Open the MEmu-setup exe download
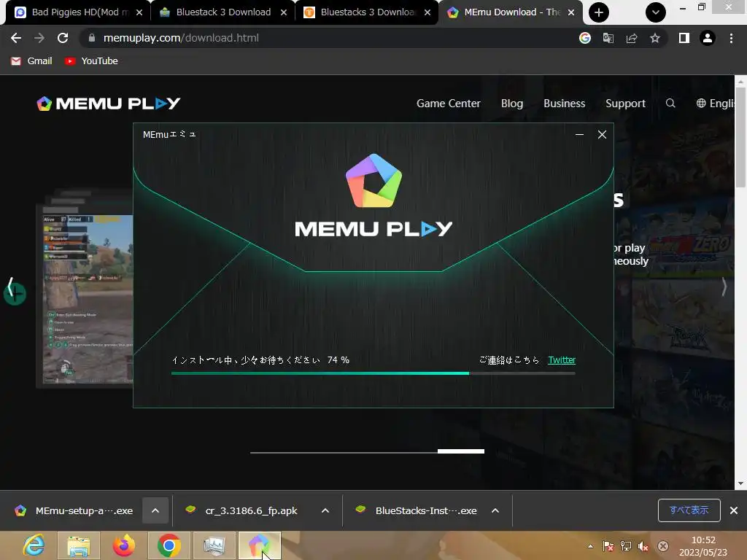The image size is (747, 560). 75,510
